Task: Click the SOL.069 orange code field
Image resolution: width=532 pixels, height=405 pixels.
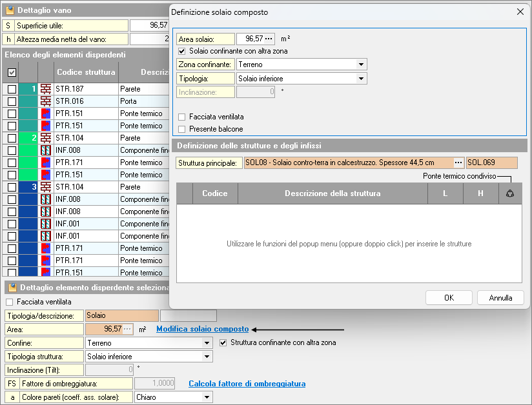Action: pyautogui.click(x=492, y=163)
